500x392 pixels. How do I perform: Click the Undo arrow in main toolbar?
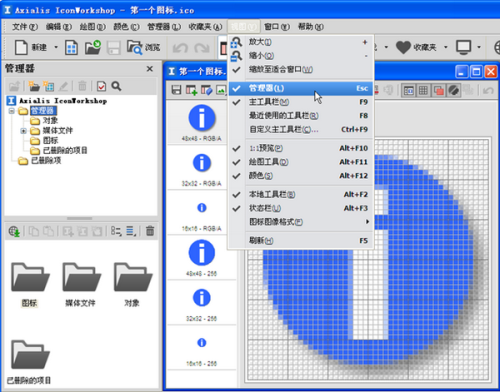[180, 48]
